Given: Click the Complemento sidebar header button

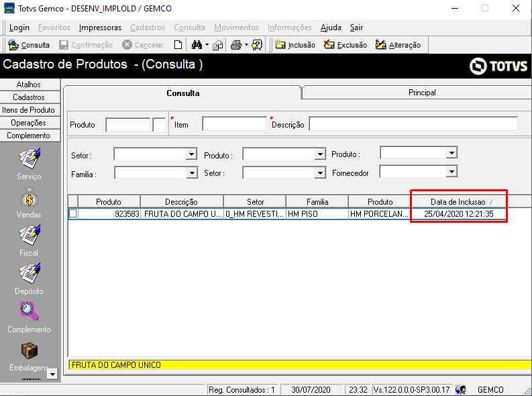Looking at the screenshot, I should [x=30, y=136].
